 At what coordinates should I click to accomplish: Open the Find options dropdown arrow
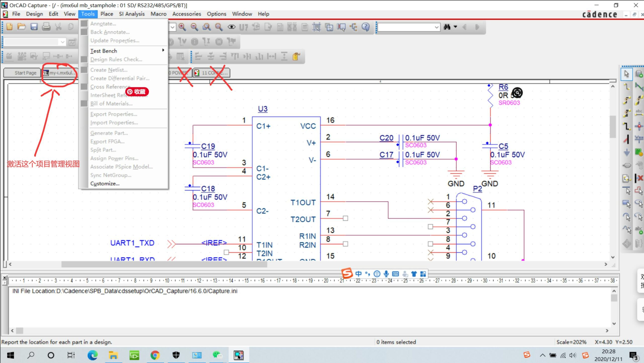[455, 27]
